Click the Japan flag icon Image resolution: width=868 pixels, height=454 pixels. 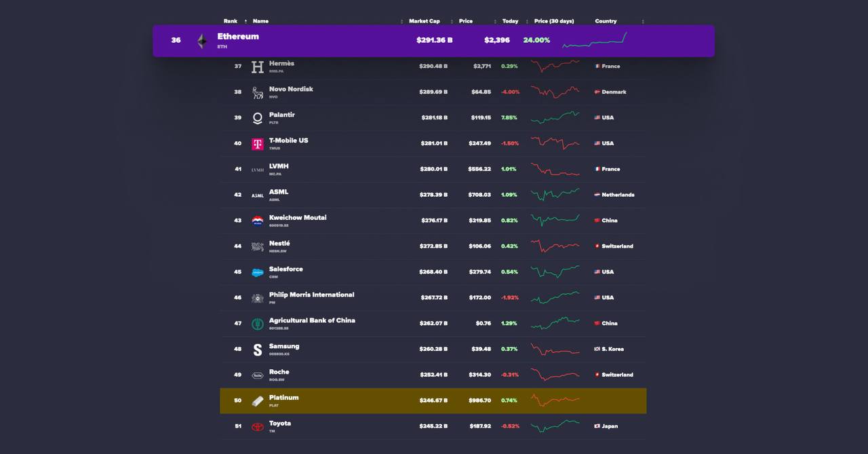click(x=597, y=426)
